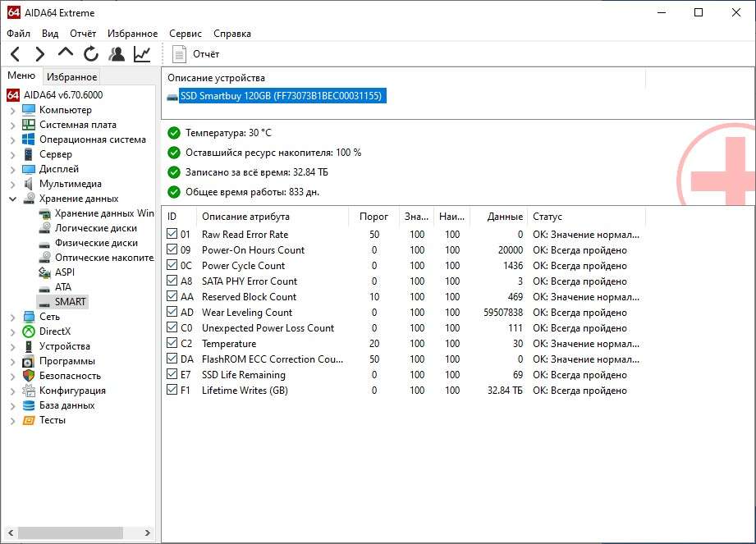756x544 pixels.
Task: Click the sidebar horizontal scrollbar thumb
Action: pyautogui.click(x=71, y=533)
